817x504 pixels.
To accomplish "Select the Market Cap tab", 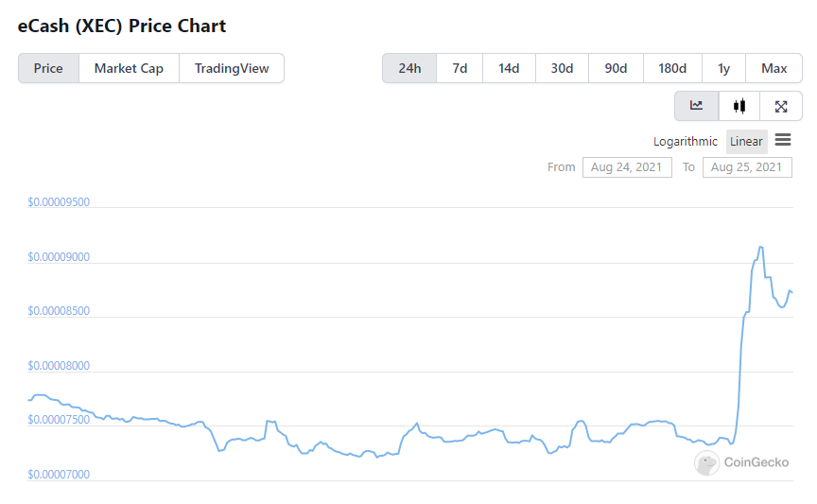I will 129,68.
